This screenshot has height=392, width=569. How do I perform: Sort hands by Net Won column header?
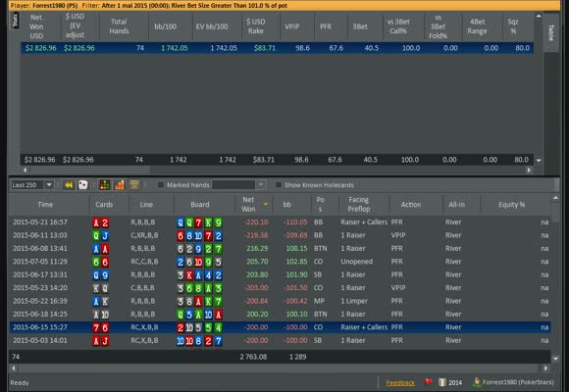(248, 204)
